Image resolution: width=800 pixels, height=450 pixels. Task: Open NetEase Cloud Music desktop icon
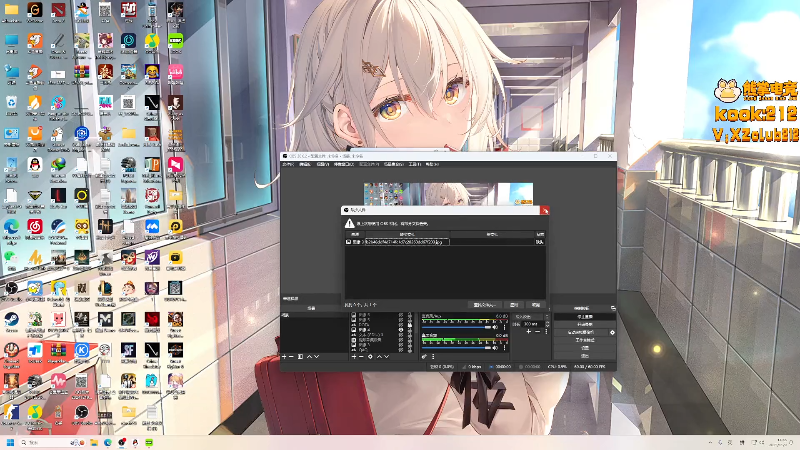pyautogui.click(x=35, y=228)
